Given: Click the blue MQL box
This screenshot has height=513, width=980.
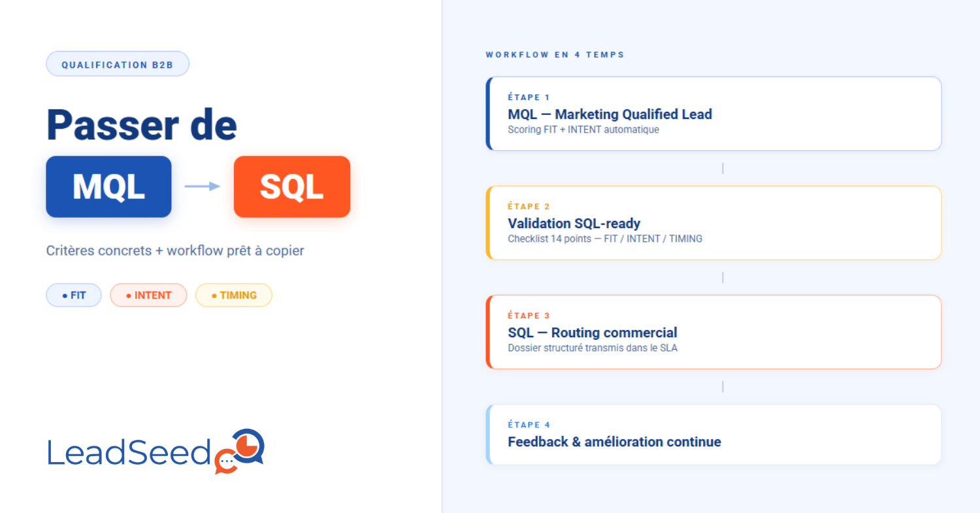Looking at the screenshot, I should coord(108,187).
